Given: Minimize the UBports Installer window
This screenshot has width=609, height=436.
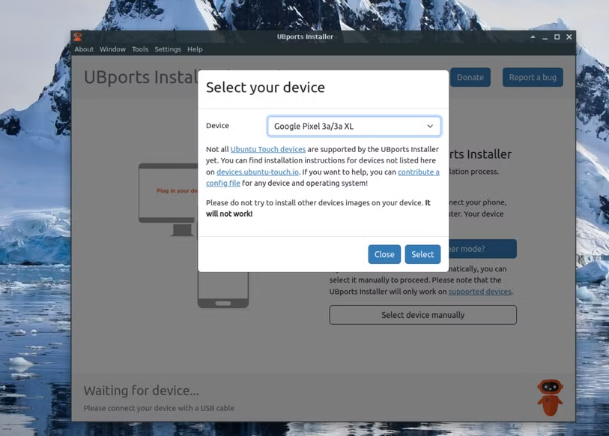Looking at the screenshot, I should 543,37.
